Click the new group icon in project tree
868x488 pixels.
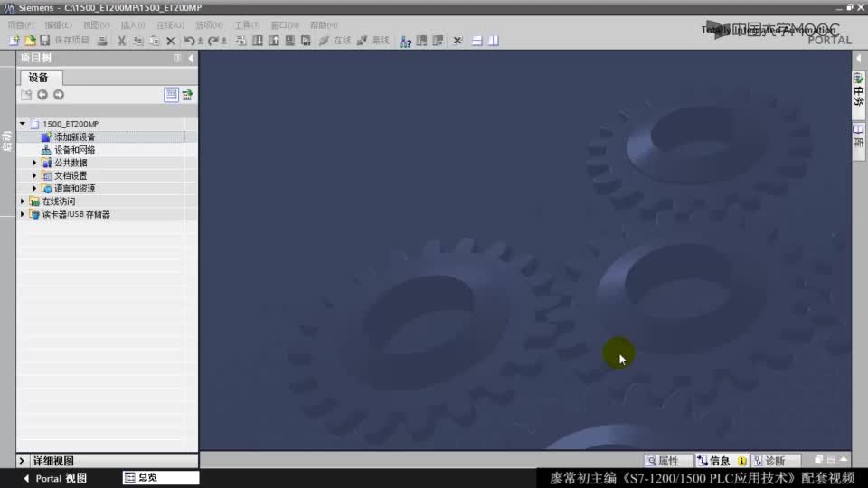tap(26, 95)
